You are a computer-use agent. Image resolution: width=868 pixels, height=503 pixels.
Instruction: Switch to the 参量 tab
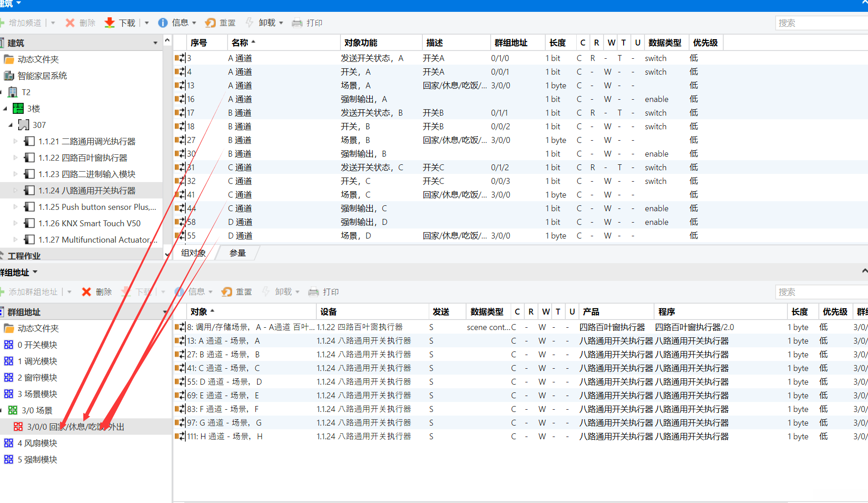[x=238, y=253]
